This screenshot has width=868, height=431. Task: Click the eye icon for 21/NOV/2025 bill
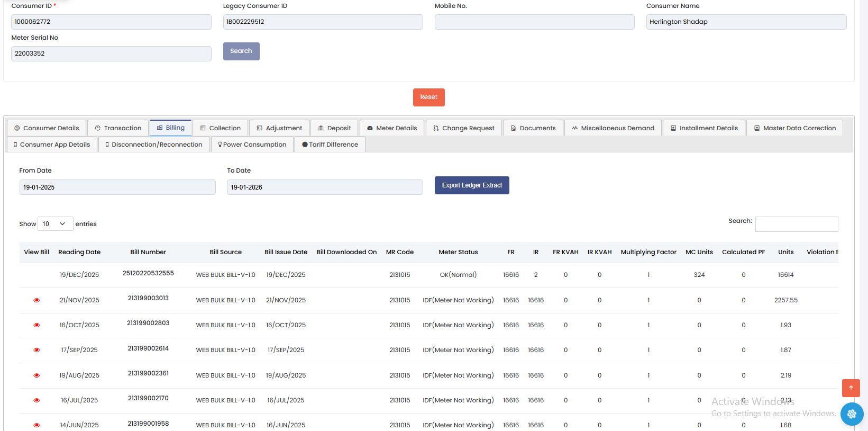tap(36, 300)
